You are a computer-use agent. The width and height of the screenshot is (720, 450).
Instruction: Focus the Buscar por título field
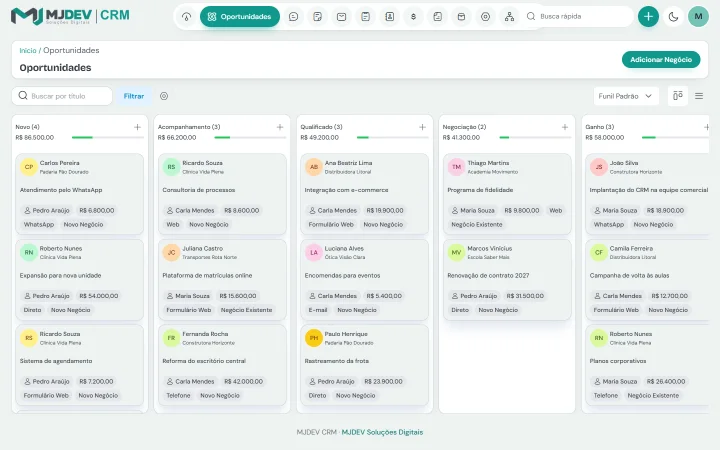[62, 96]
